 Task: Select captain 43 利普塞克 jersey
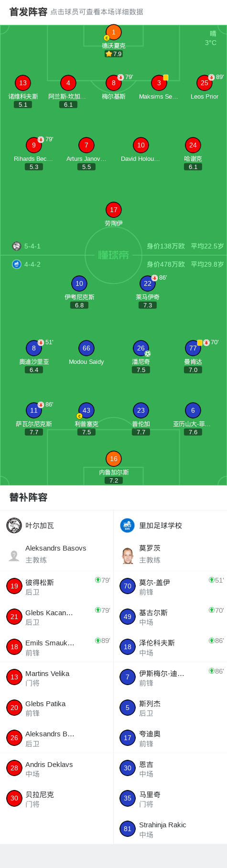[86, 410]
